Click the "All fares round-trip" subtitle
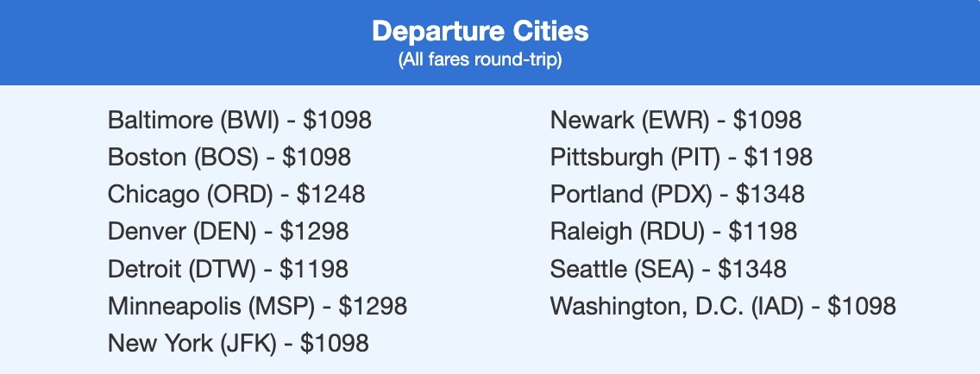The width and height of the screenshot is (980, 374). pos(481,63)
